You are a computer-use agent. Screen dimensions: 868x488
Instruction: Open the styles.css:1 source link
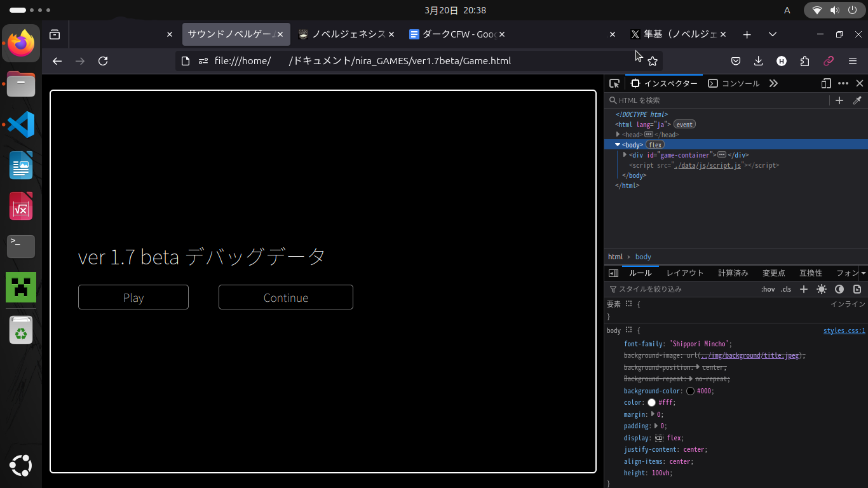coord(844,330)
